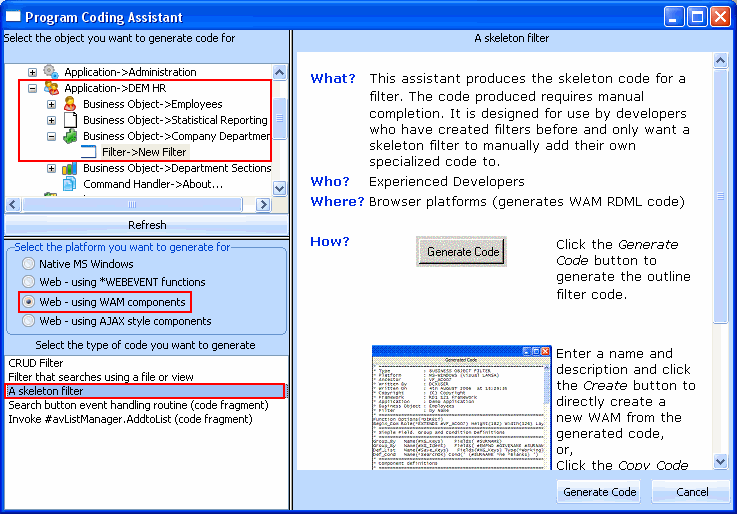
Task: Expand the Application->Administration node
Action: (32, 72)
